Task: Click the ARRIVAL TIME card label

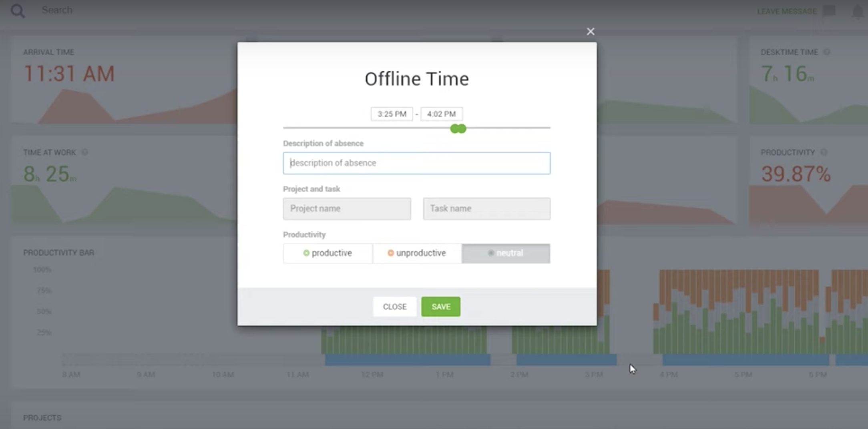Action: 48,52
